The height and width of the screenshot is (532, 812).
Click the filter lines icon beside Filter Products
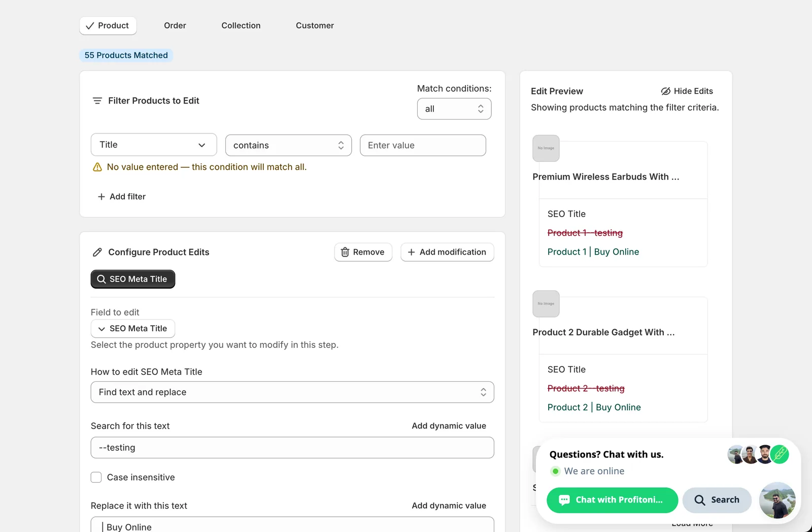[97, 101]
